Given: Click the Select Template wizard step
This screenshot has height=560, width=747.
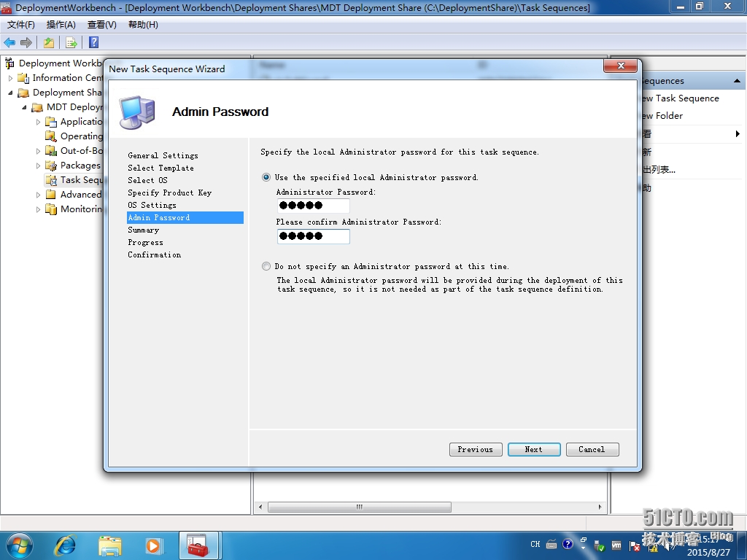Looking at the screenshot, I should tap(160, 168).
